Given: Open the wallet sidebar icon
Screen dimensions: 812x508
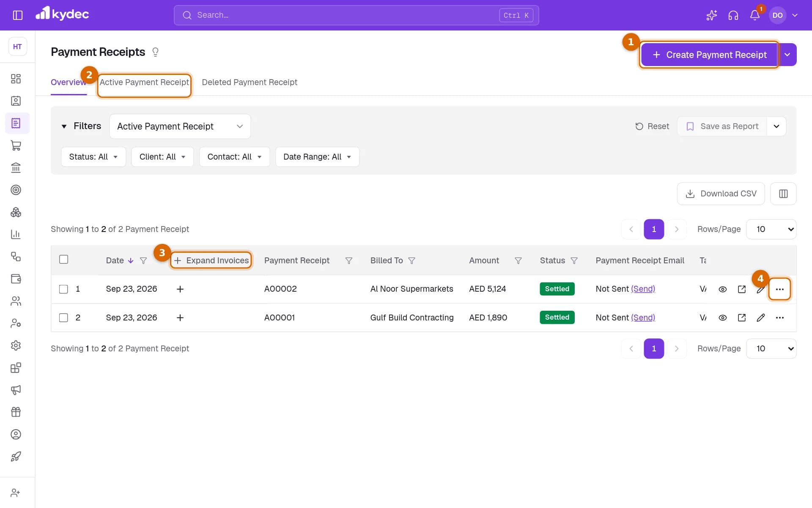Looking at the screenshot, I should 16,279.
